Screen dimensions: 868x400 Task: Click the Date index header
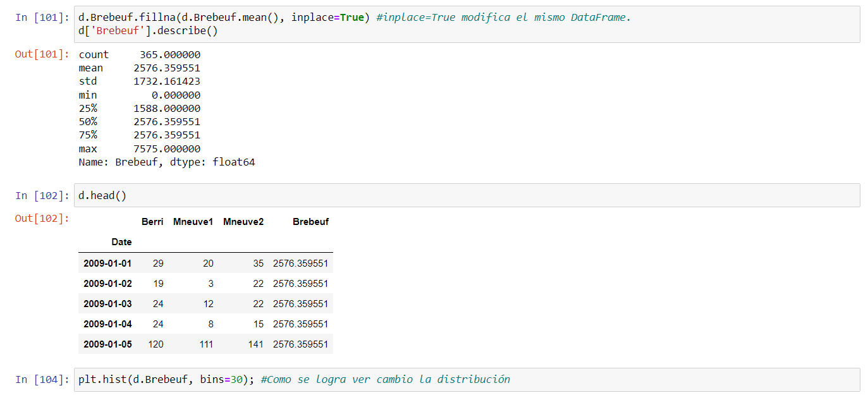point(121,242)
